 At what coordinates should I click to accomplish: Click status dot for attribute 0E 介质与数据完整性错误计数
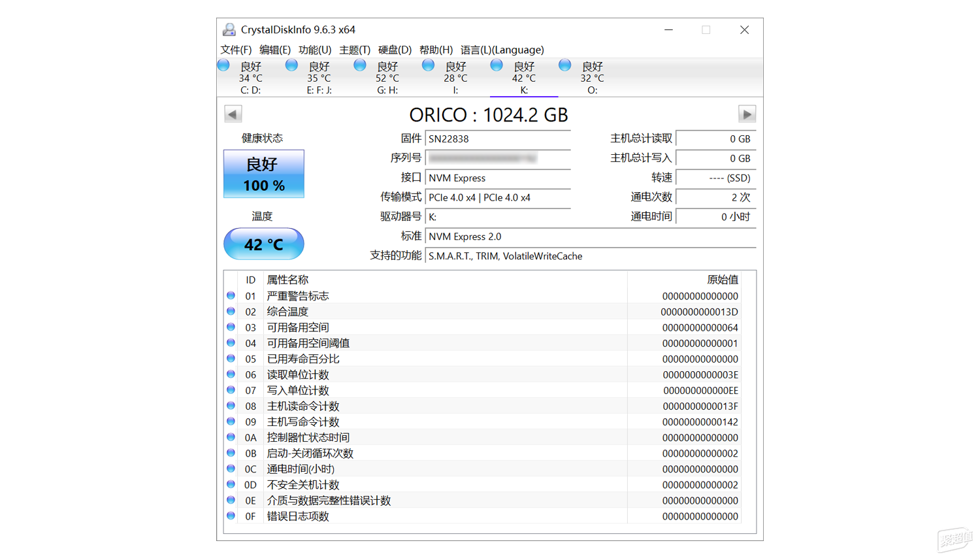pyautogui.click(x=231, y=500)
